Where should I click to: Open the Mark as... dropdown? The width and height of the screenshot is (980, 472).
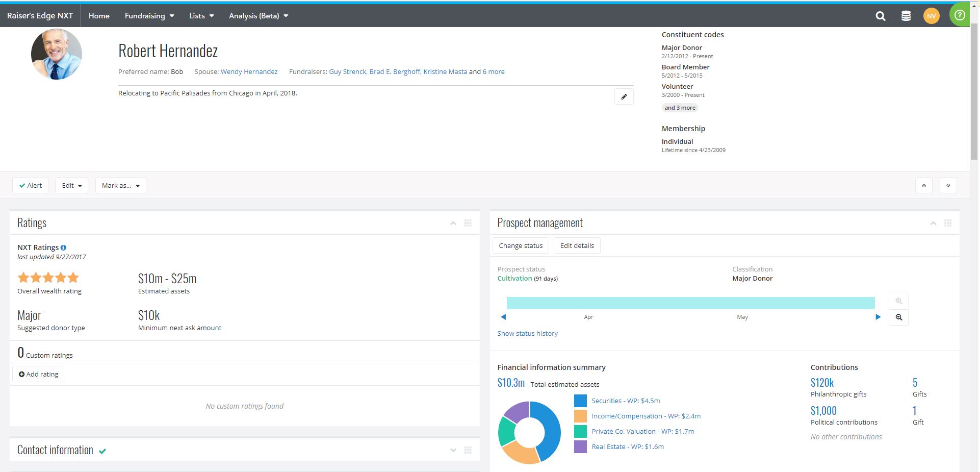pos(120,185)
